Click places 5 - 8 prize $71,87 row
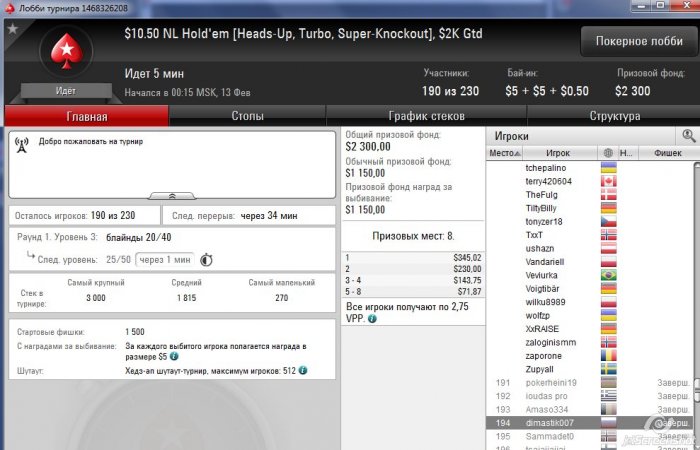This screenshot has width=700, height=450. (x=413, y=292)
